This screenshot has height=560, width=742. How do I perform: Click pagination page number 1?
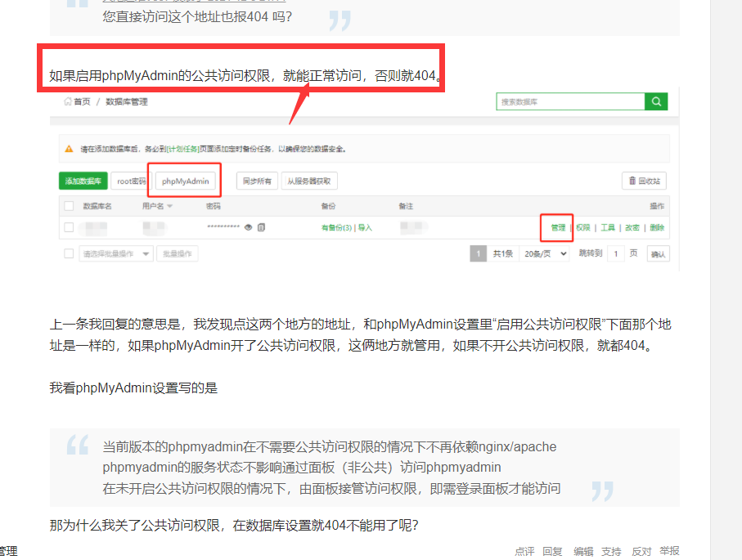479,254
